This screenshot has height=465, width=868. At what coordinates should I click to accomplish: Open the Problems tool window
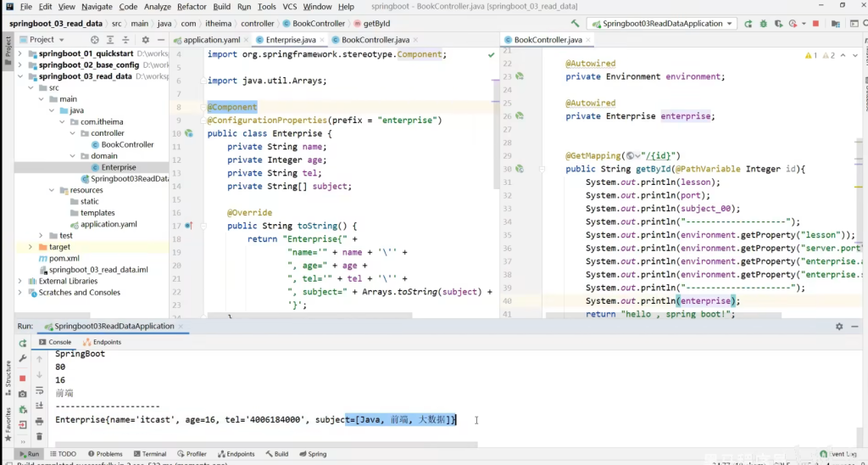click(x=104, y=454)
